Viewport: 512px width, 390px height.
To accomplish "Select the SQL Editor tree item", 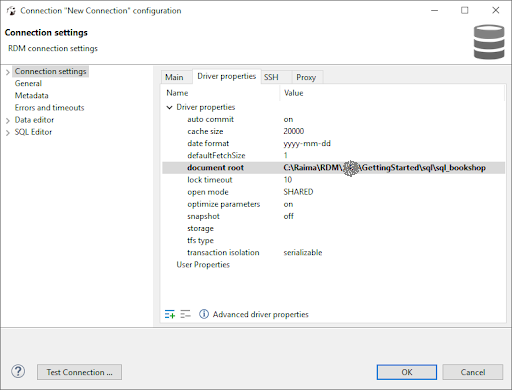I will tap(33, 132).
